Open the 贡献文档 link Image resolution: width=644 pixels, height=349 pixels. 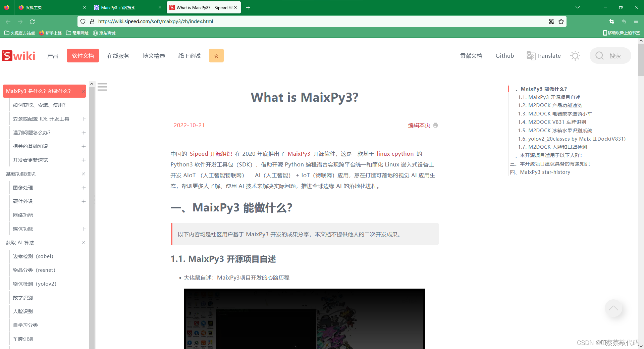pyautogui.click(x=471, y=56)
